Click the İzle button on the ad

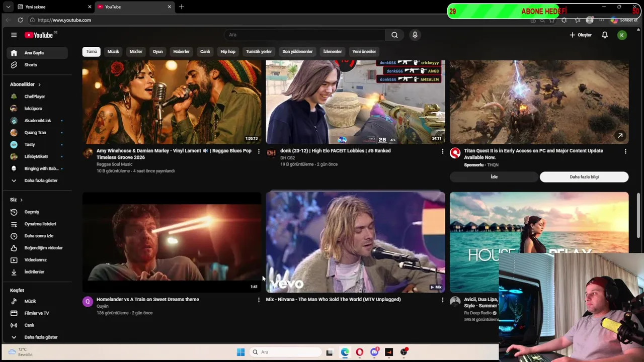coord(494,177)
